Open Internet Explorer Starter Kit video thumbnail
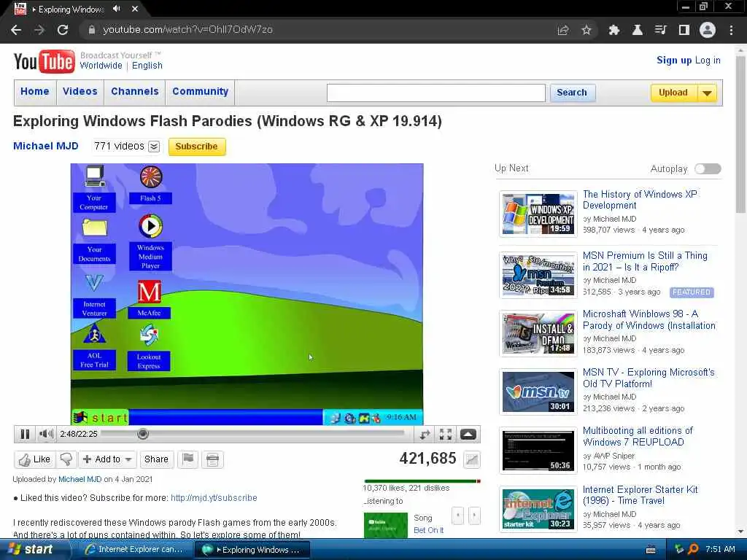 coord(538,509)
